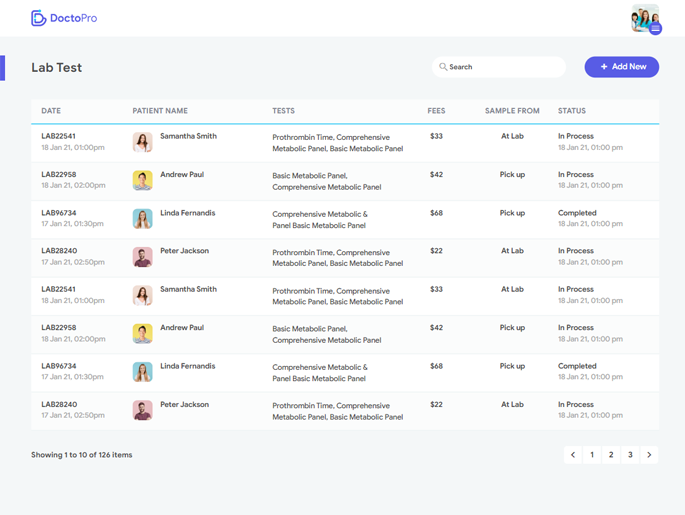The height and width of the screenshot is (515, 685).
Task: Open the profile menu badge on avatar
Action: [655, 29]
